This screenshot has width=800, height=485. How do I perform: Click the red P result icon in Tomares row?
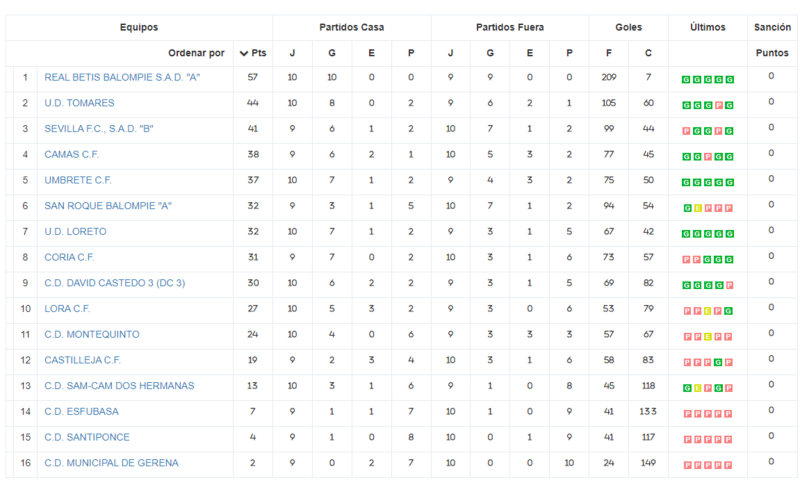coord(718,106)
